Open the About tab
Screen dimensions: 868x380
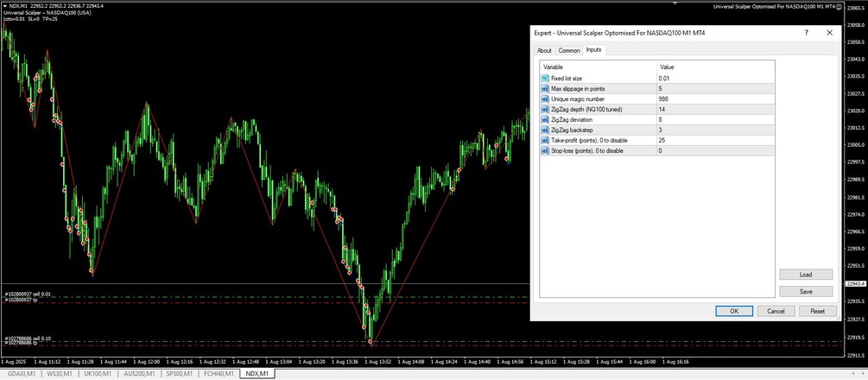[544, 50]
